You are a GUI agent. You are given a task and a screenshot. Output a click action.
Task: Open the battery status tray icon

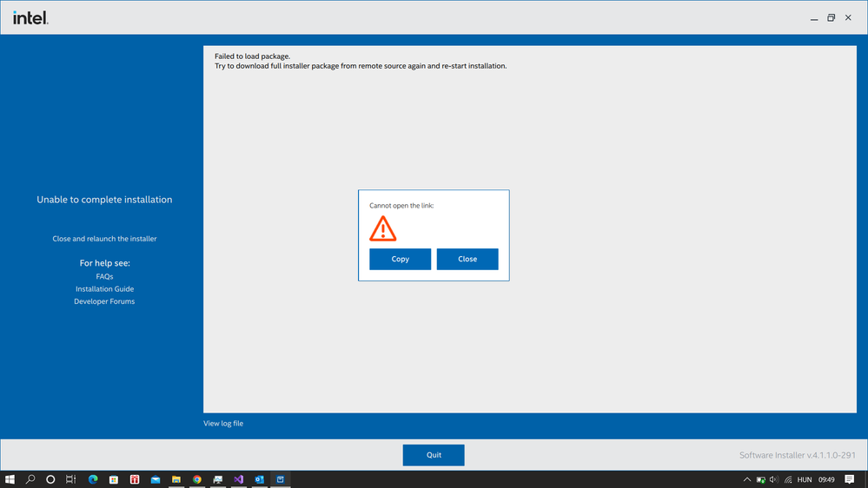(760, 479)
